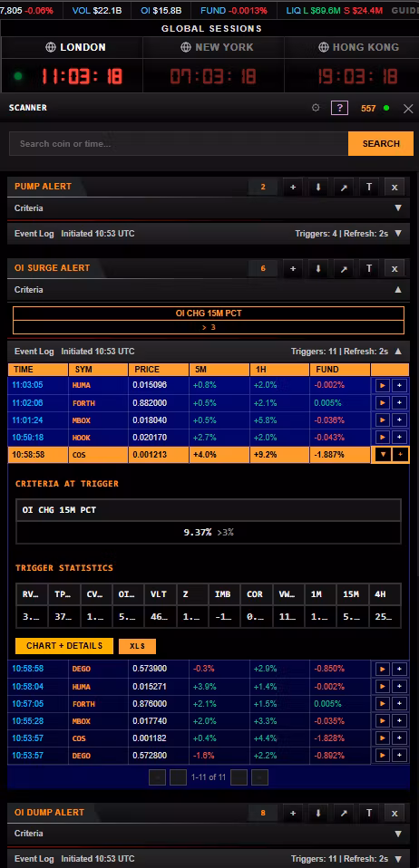Image resolution: width=419 pixels, height=868 pixels.
Task: Expand Pump Alert Event Log
Action: [209, 234]
